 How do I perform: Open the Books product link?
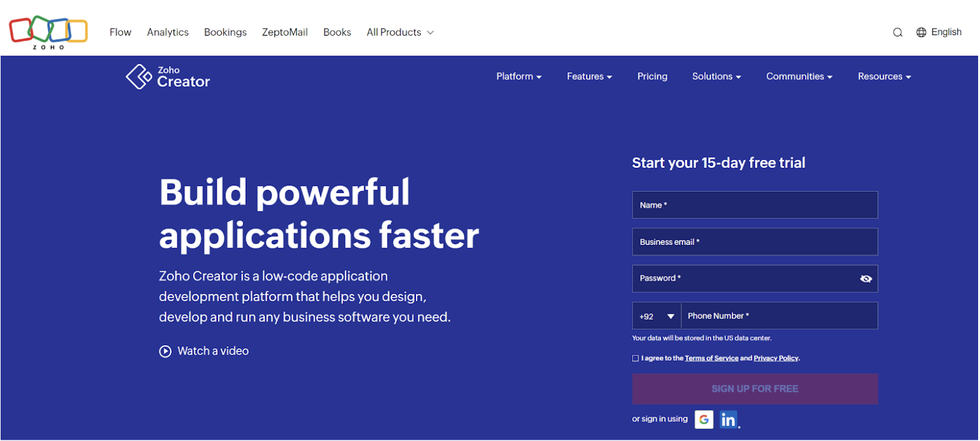pos(337,33)
